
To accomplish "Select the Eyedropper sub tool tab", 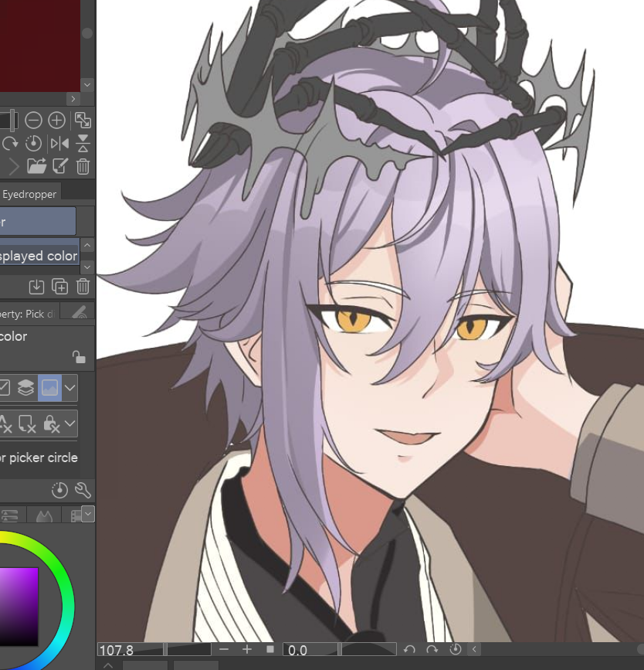I will (x=29, y=195).
